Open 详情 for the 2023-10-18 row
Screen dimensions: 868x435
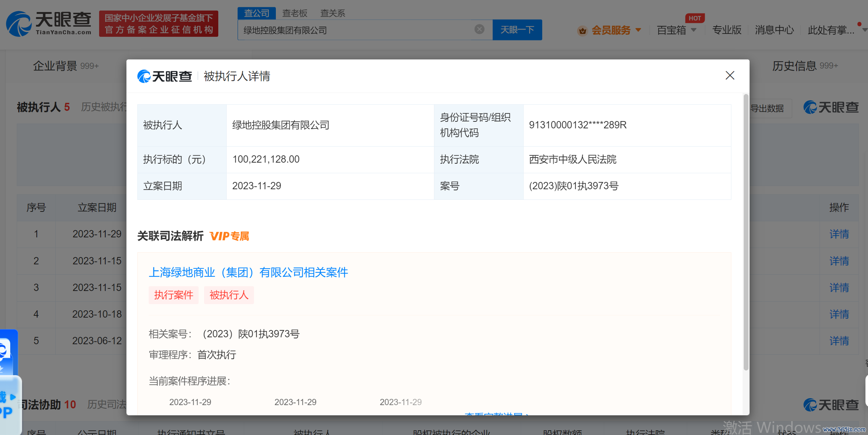click(839, 314)
